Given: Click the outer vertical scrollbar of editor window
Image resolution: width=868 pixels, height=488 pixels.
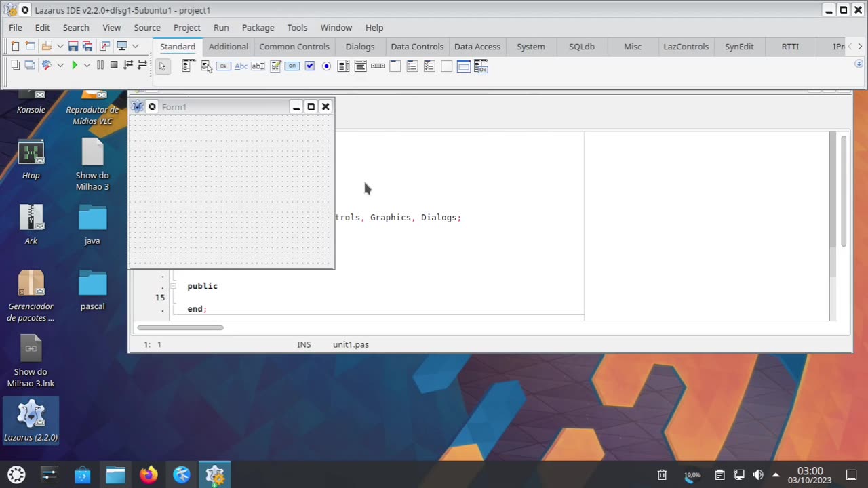Looking at the screenshot, I should click(844, 191).
